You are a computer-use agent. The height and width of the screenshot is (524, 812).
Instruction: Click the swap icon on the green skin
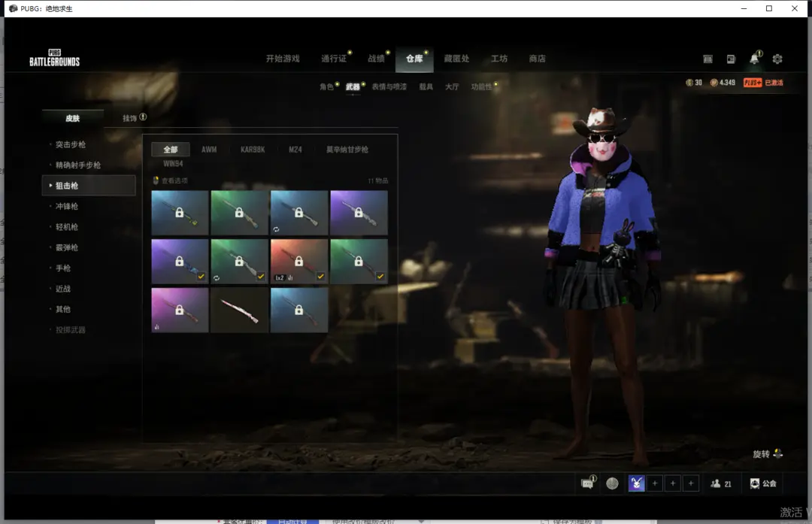(217, 277)
